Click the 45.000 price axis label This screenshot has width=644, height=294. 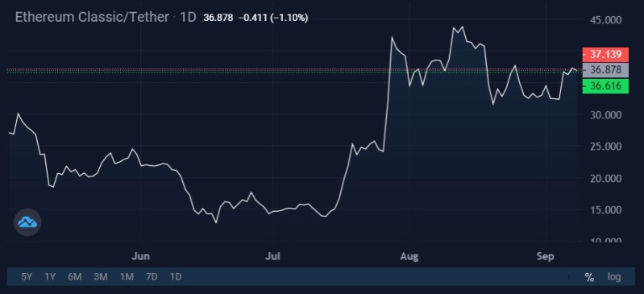pos(605,20)
